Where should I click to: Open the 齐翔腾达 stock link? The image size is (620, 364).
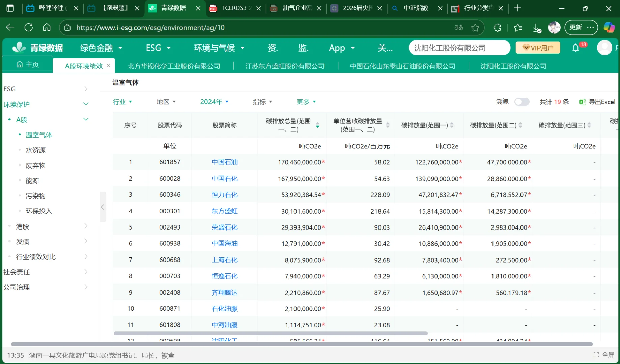pyautogui.click(x=225, y=292)
